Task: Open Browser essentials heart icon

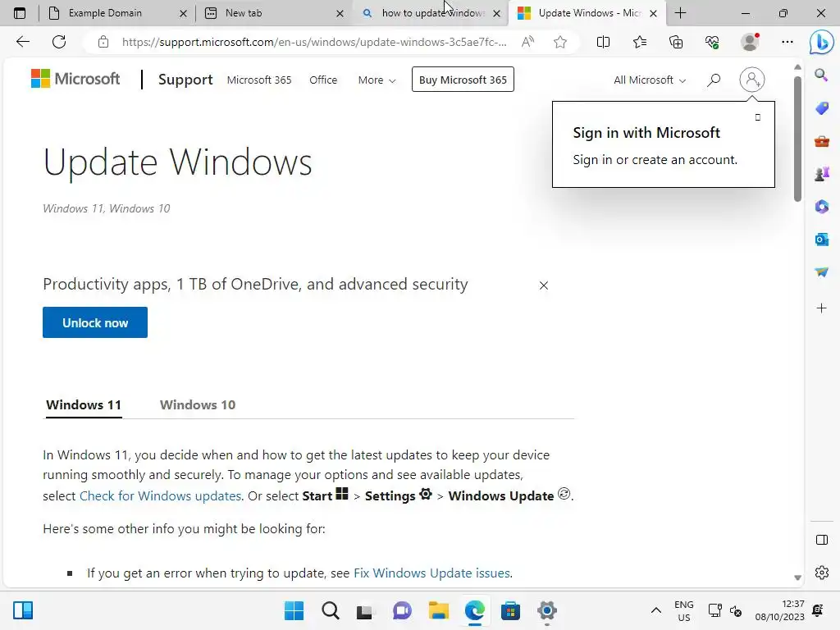Action: pyautogui.click(x=712, y=42)
